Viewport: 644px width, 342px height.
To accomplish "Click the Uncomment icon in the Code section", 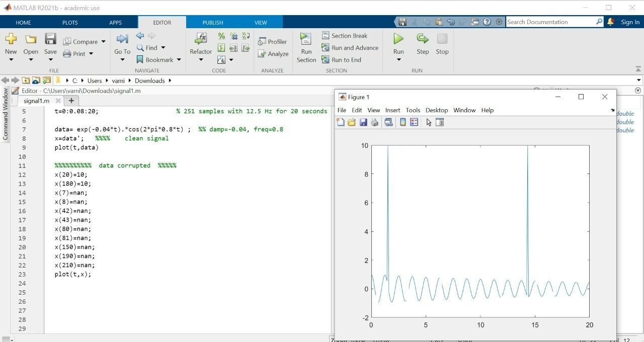I will 233,36.
